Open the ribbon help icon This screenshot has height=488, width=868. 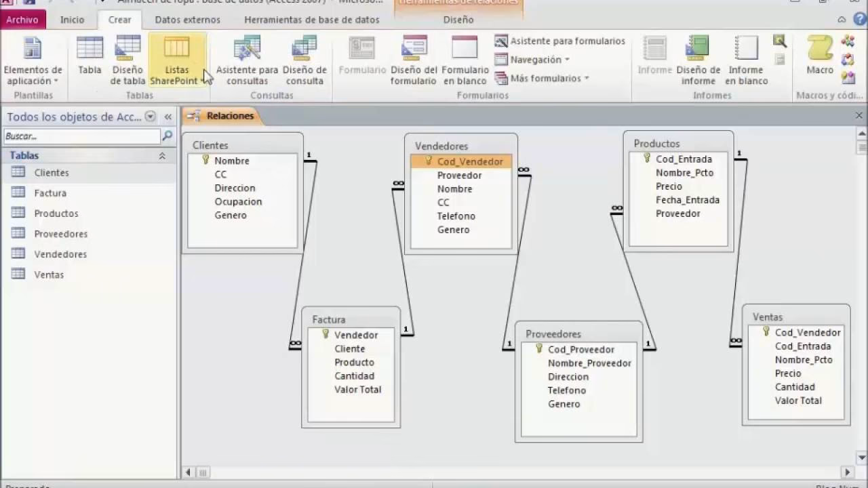coord(860,20)
